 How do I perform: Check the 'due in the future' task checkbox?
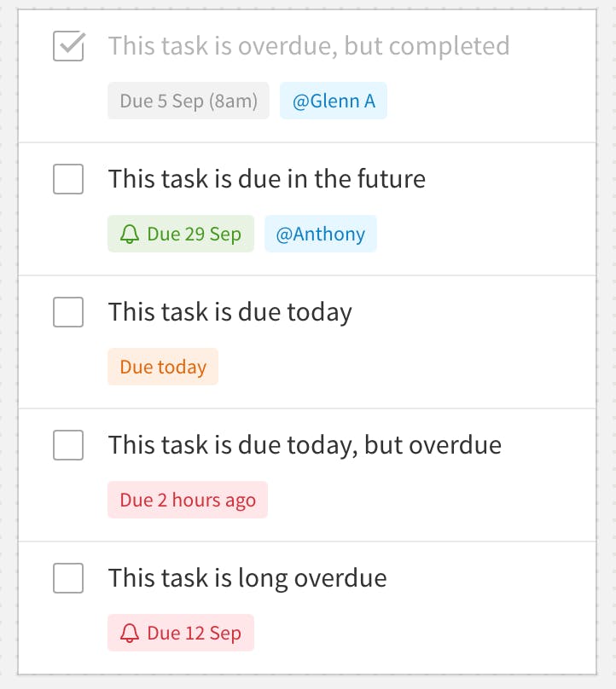68,179
